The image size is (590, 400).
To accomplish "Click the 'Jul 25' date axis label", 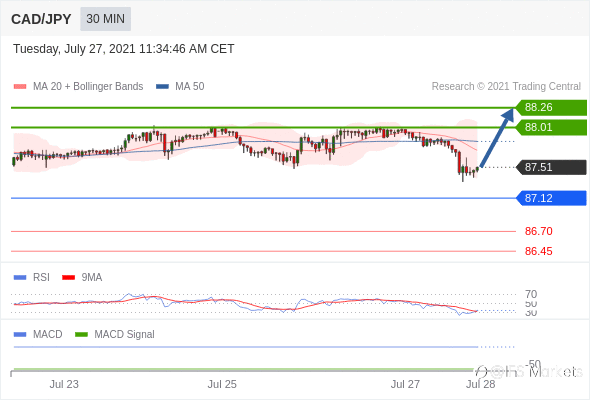I will pos(222,384).
